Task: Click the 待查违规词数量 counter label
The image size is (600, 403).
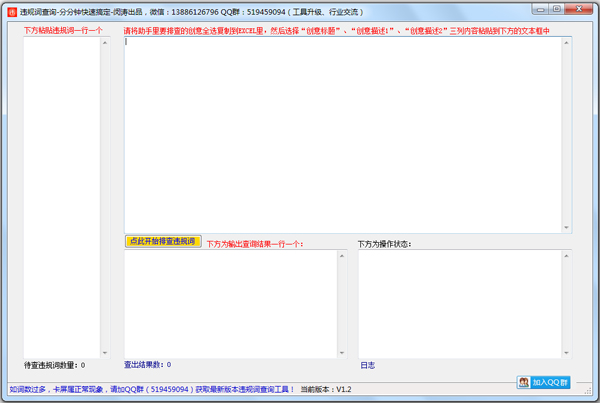Action: click(x=55, y=366)
